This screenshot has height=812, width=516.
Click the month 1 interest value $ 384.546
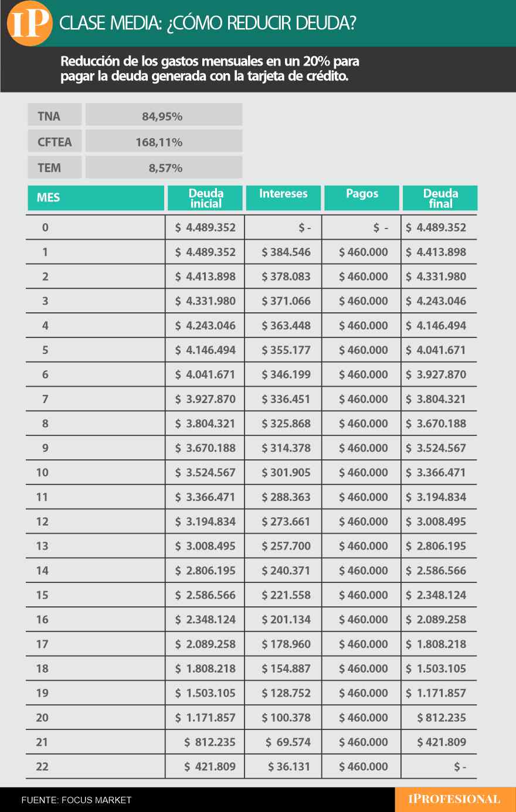tap(286, 252)
